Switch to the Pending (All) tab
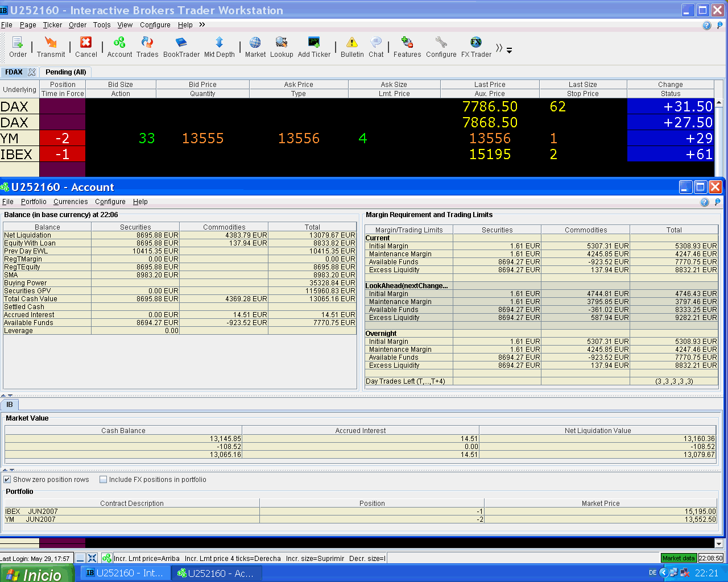This screenshot has height=582, width=728. pos(65,72)
